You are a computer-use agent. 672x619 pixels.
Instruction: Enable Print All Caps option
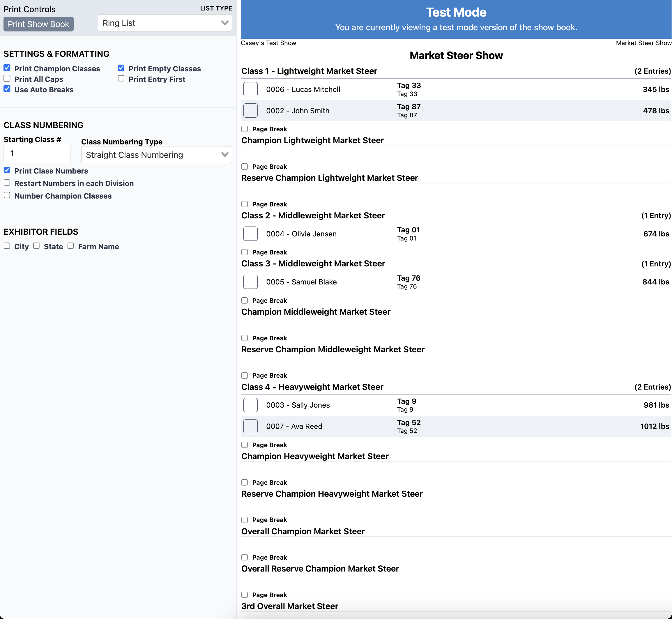click(7, 79)
